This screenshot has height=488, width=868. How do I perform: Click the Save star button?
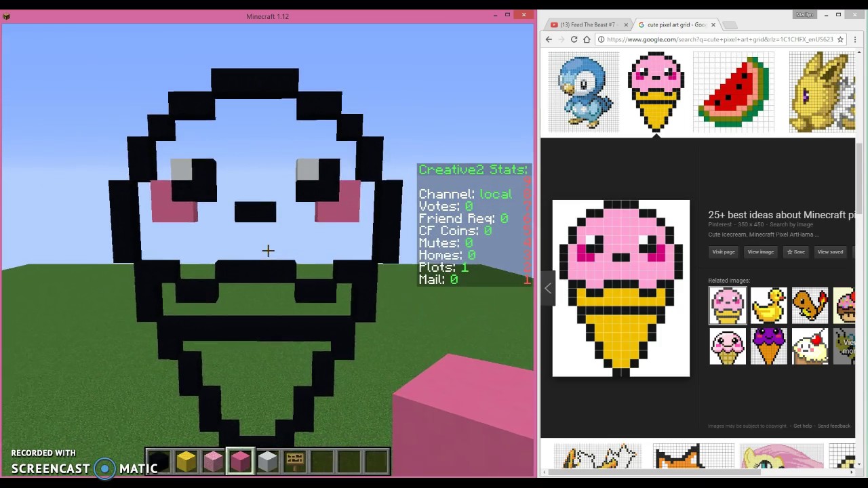795,252
